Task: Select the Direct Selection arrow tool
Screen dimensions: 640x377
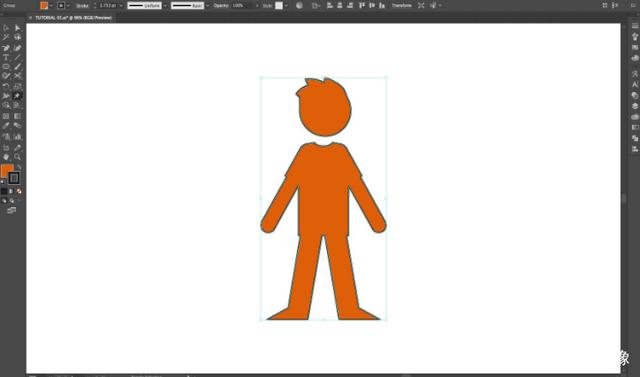Action: [18, 28]
